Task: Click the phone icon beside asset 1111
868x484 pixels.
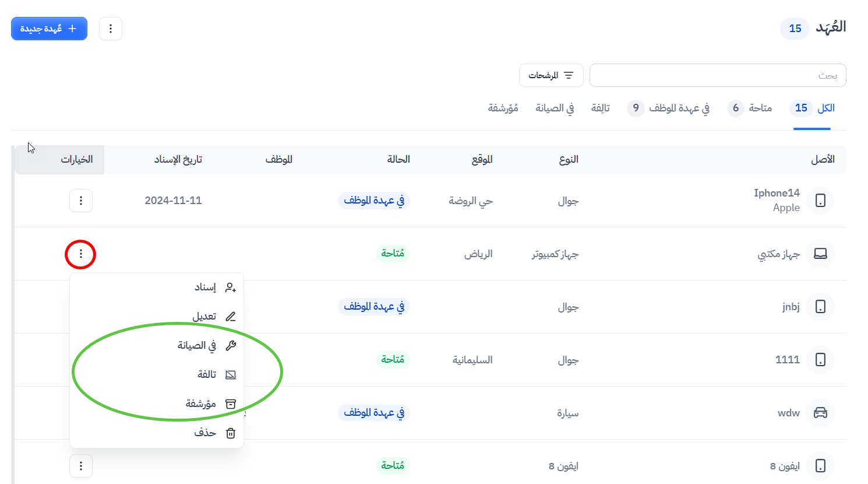Action: point(820,360)
